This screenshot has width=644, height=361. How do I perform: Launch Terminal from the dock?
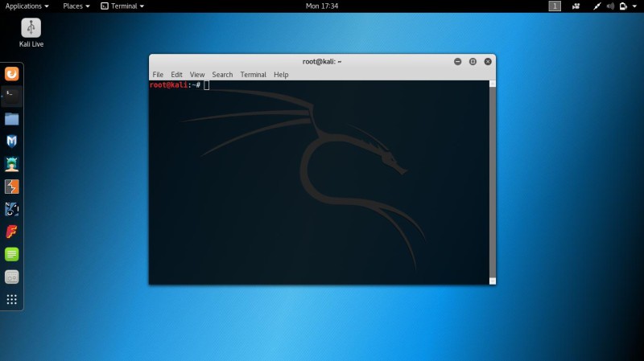[11, 96]
